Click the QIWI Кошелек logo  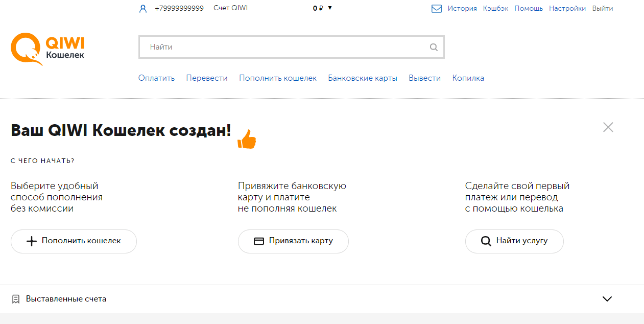[47, 49]
